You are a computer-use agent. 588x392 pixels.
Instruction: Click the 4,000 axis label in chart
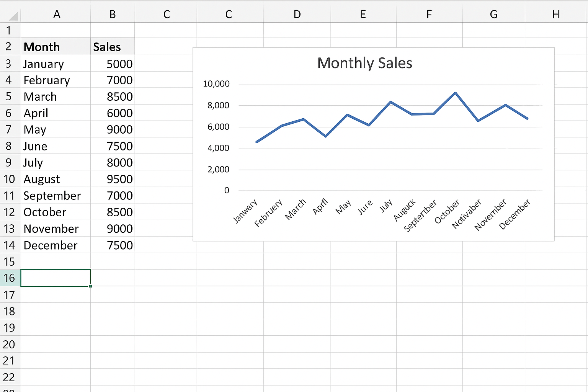pos(218,148)
